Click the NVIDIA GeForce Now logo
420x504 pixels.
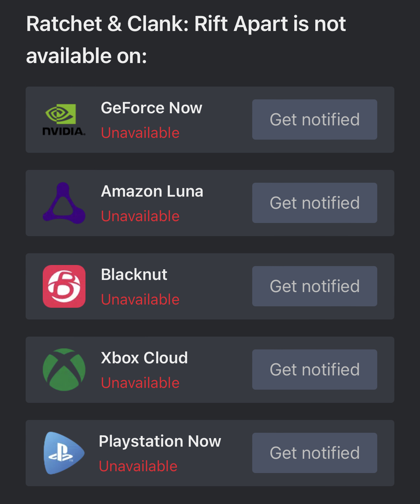coord(64,120)
